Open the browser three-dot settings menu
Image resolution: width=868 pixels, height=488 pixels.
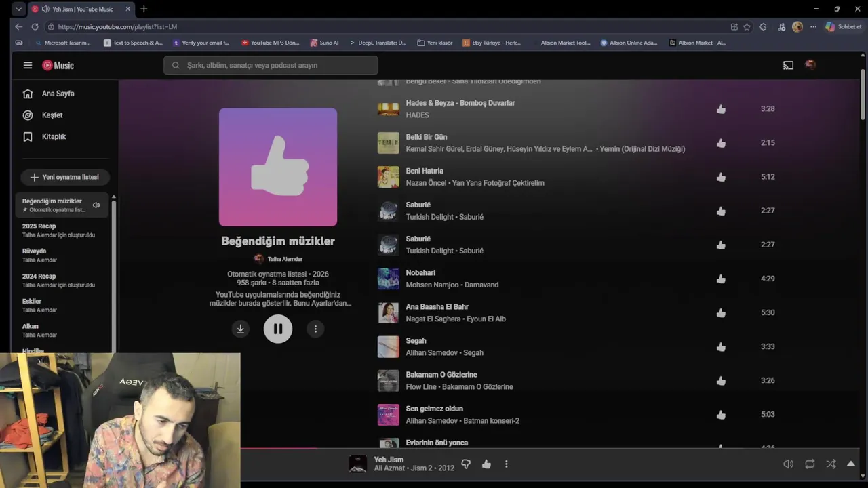[813, 27]
